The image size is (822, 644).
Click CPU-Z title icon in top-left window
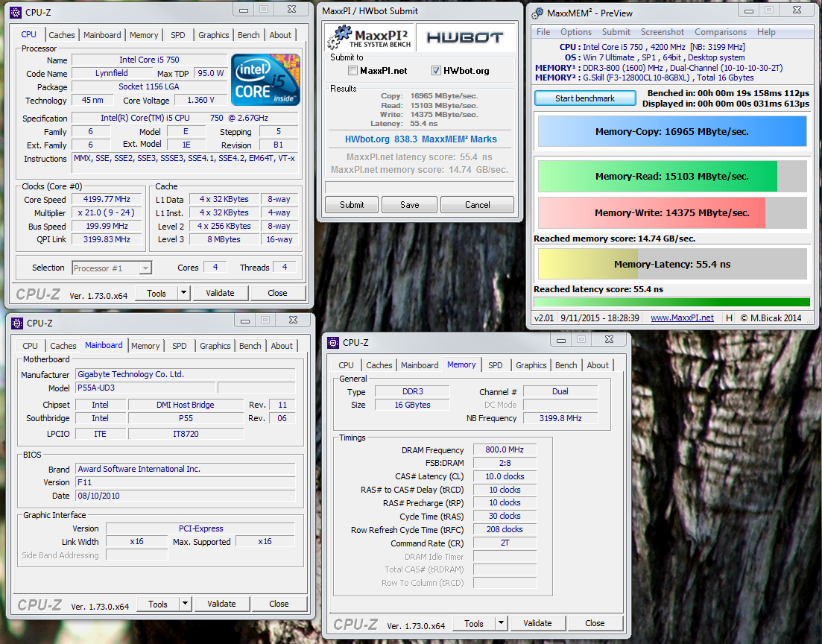coord(16,12)
